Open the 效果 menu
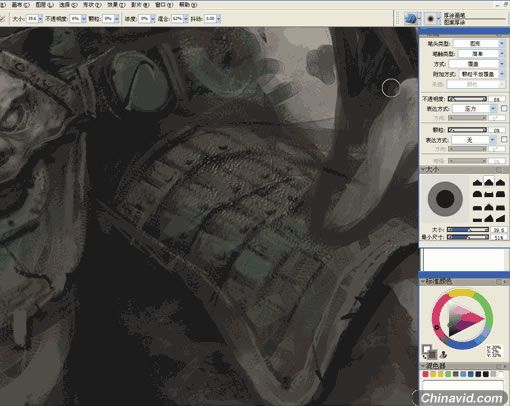510x406 pixels. tap(116, 5)
